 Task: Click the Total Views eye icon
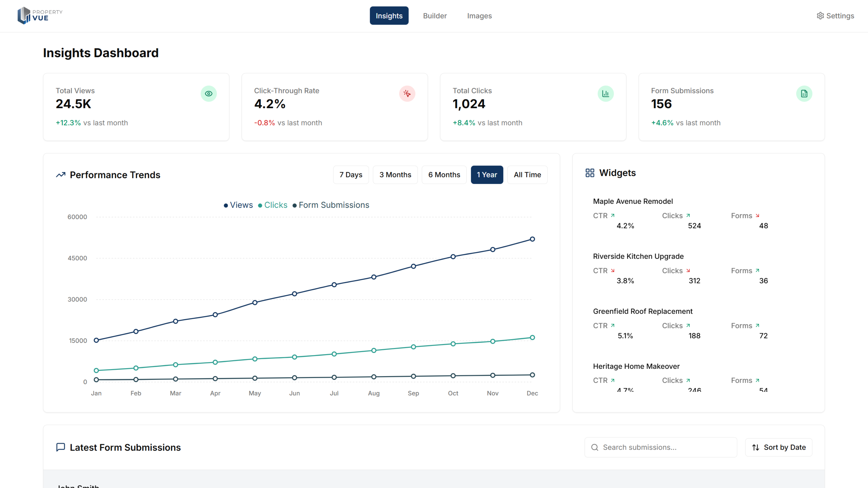209,94
